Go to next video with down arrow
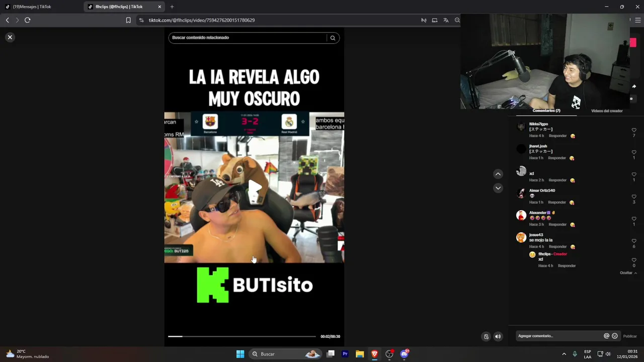644x362 pixels. 498,188
